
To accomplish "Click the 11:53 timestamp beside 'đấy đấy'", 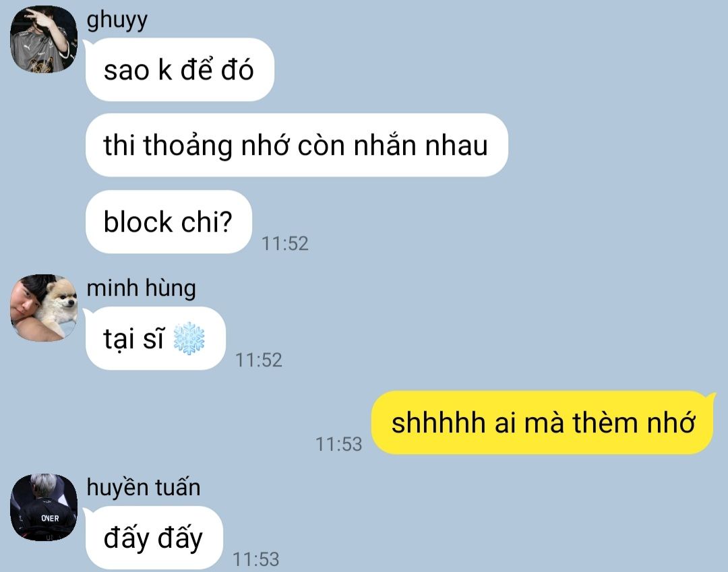I will coord(256,559).
